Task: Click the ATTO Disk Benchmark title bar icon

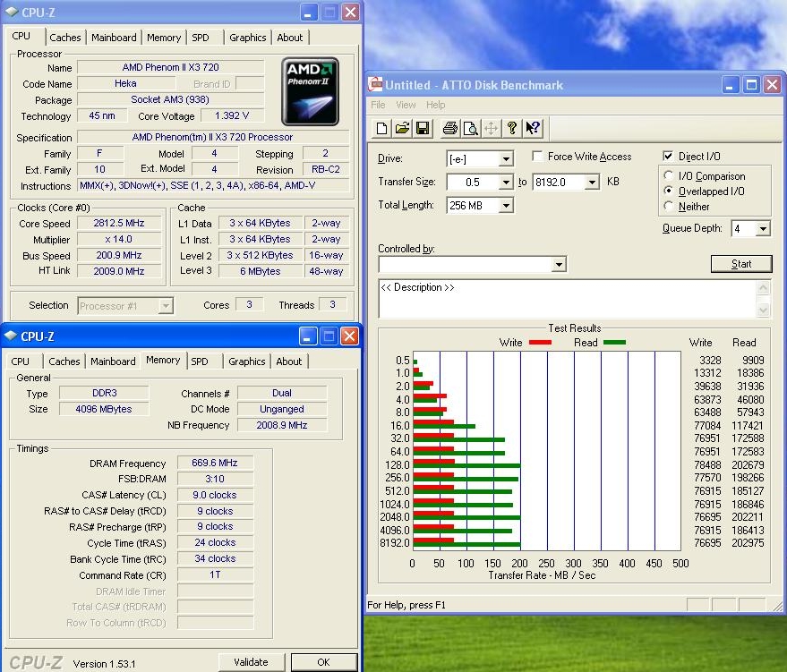Action: pyautogui.click(x=375, y=84)
